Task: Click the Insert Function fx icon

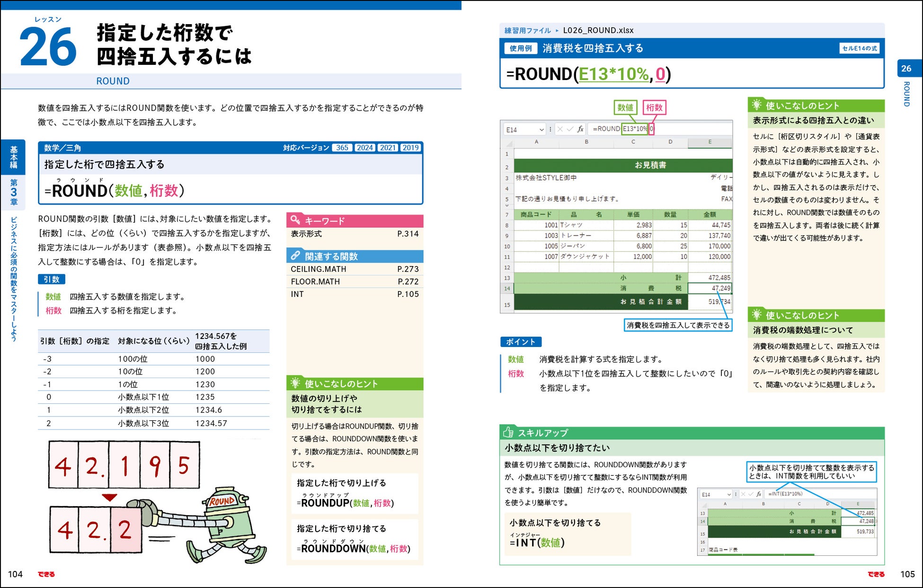Action: (580, 129)
